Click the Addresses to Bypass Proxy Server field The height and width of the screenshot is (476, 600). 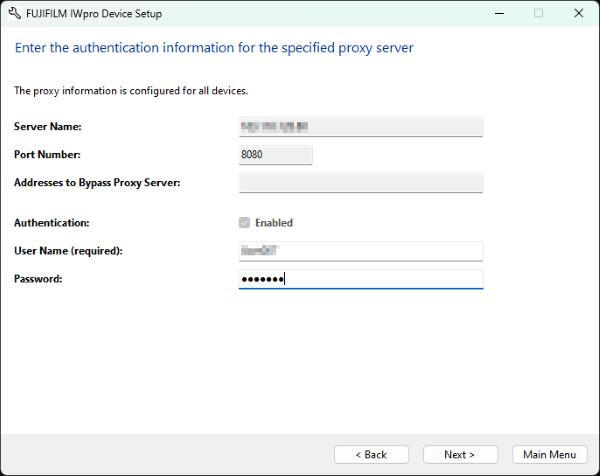(x=361, y=183)
